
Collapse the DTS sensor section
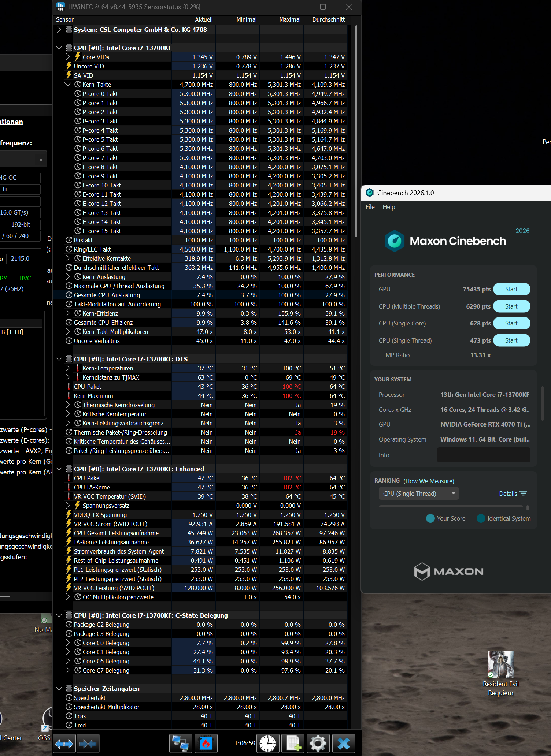59,359
